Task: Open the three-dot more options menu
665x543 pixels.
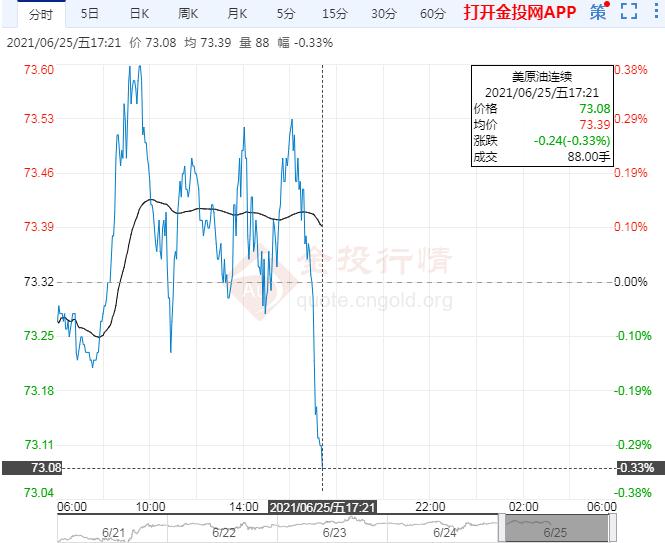Action: (x=654, y=13)
